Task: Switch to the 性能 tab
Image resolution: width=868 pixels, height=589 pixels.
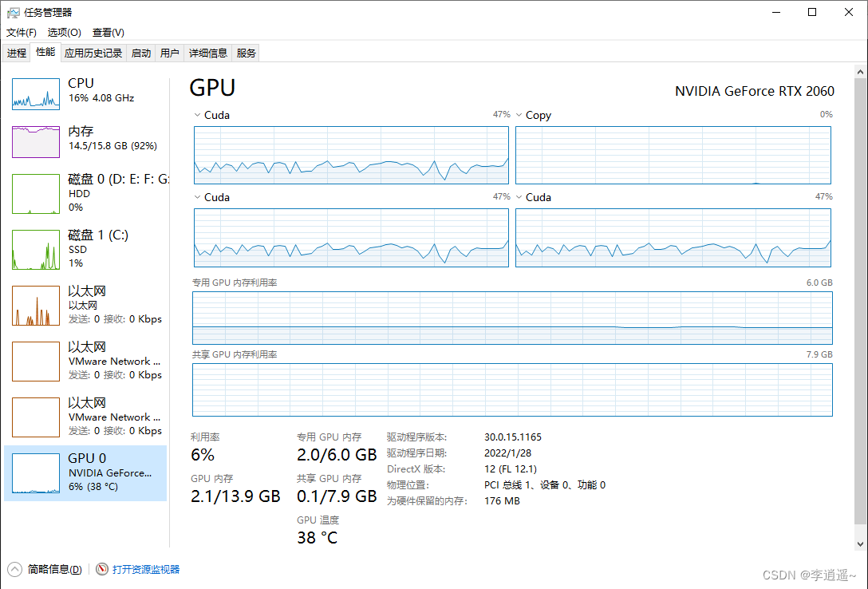Action: [x=45, y=52]
